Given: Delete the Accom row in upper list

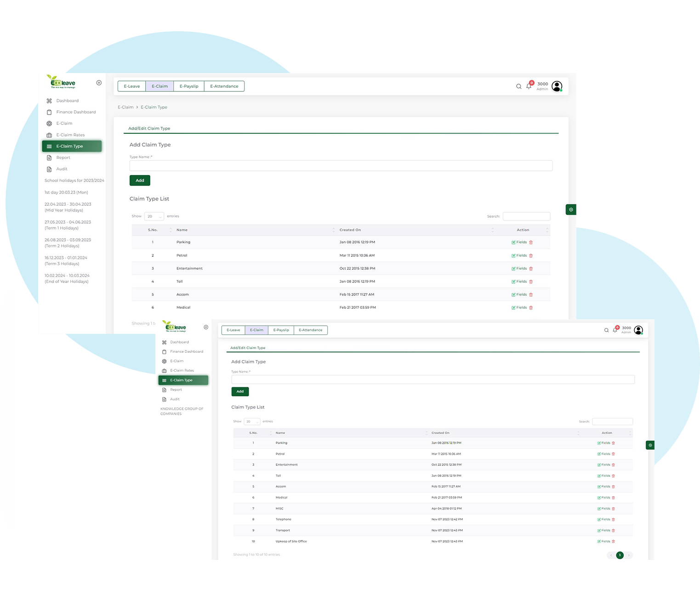Looking at the screenshot, I should [531, 295].
